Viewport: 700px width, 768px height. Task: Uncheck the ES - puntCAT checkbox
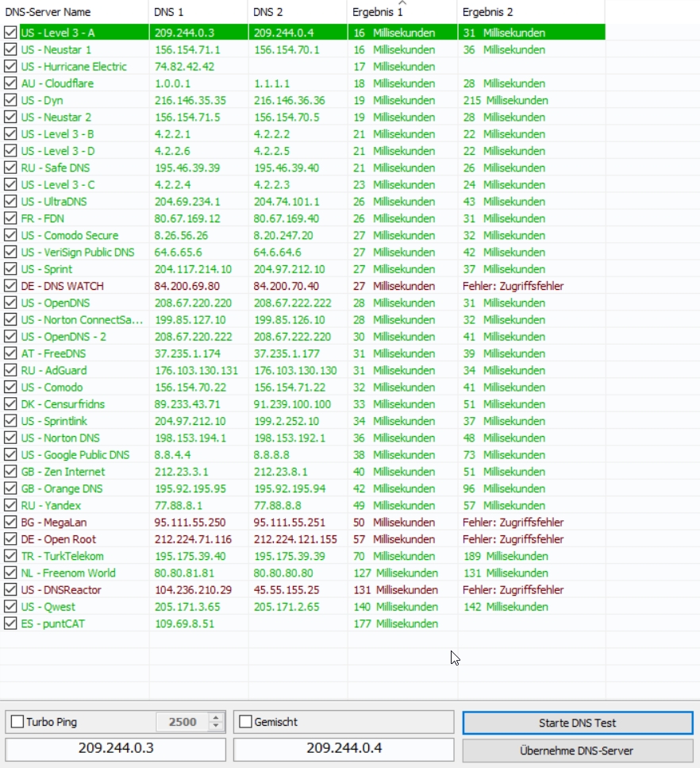point(10,623)
